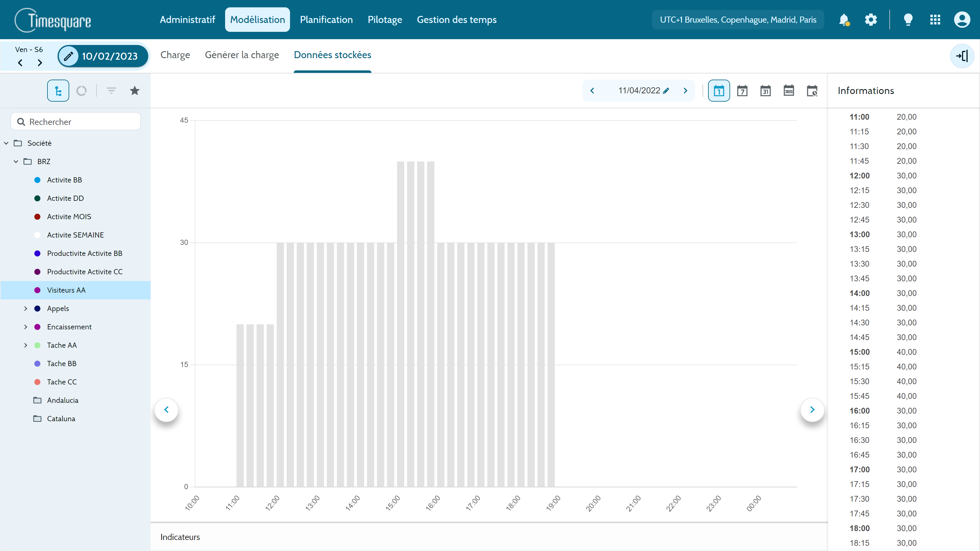Open the Planification menu

(x=326, y=20)
